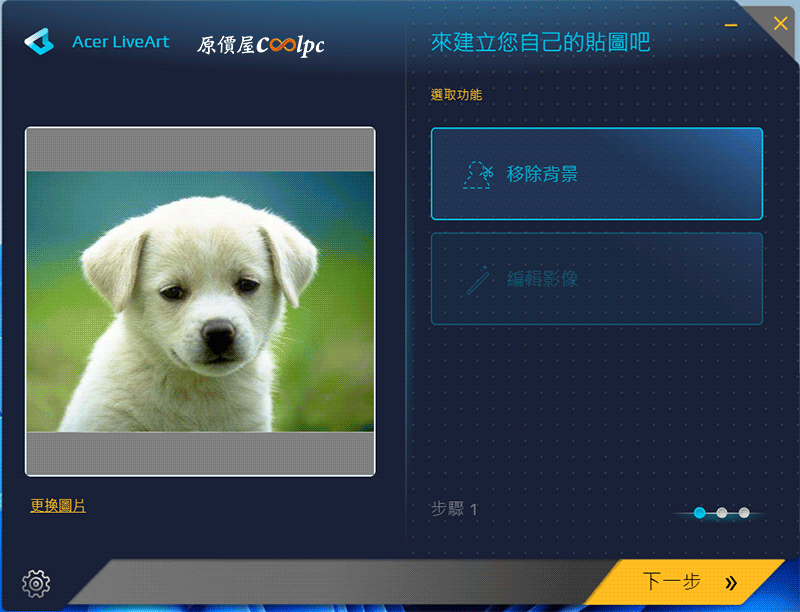Image resolution: width=800 pixels, height=612 pixels.
Task: Click the double chevron next arrow
Action: point(731,583)
